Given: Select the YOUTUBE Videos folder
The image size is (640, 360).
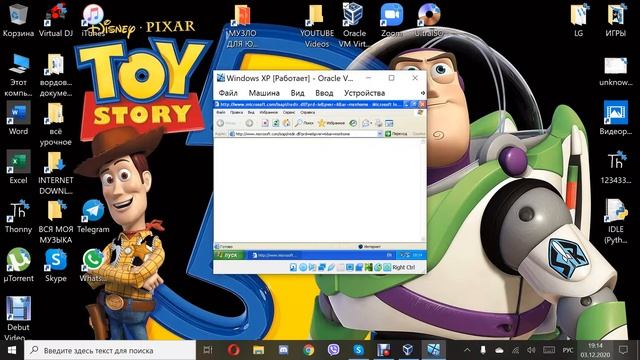Looking at the screenshot, I should tap(317, 25).
